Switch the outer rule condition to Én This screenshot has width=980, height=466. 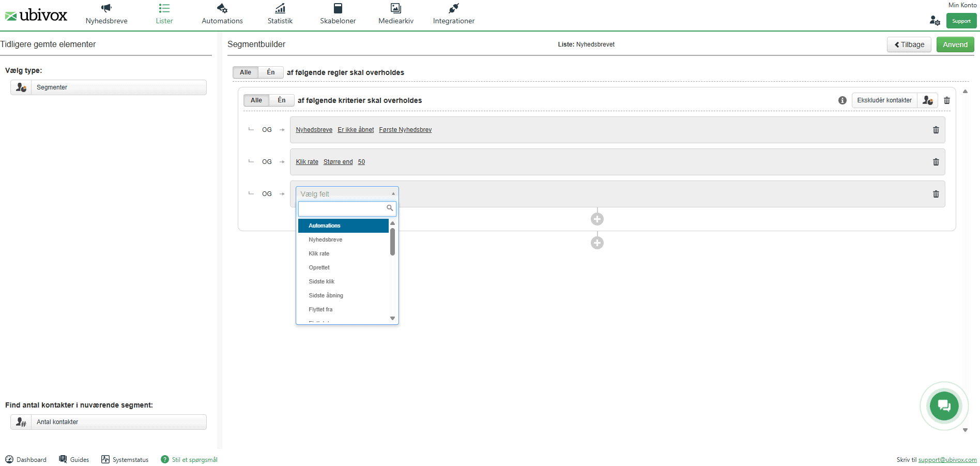coord(270,72)
